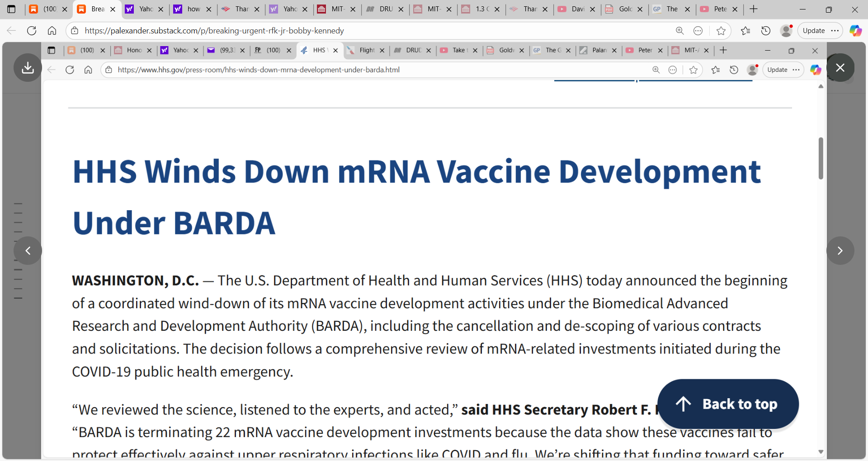Show next image in lightbox
The height and width of the screenshot is (461, 868).
[840, 250]
